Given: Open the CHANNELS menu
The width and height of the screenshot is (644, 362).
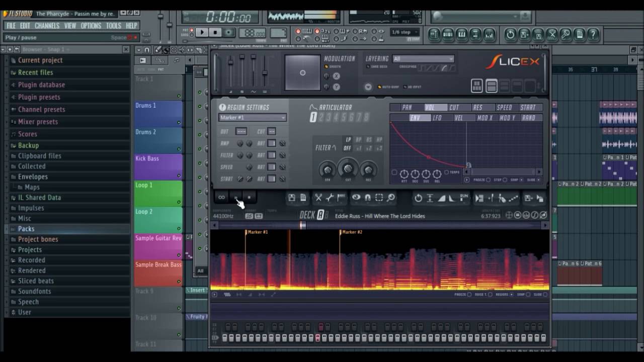Looking at the screenshot, I should (x=47, y=26).
